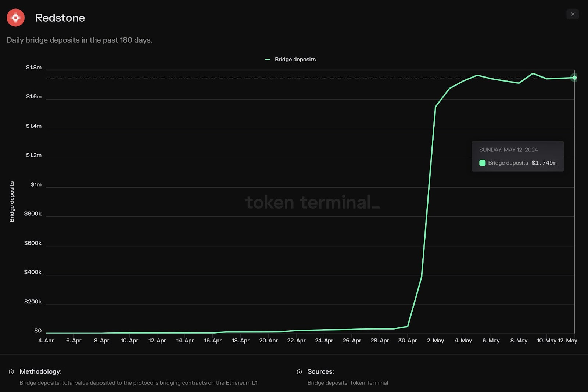Screen dimensions: 588x392
Task: Click the 'Methodology:' heading
Action: 40,371
